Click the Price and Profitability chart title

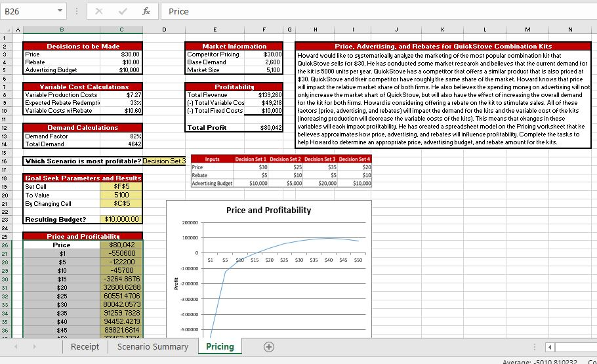(269, 210)
